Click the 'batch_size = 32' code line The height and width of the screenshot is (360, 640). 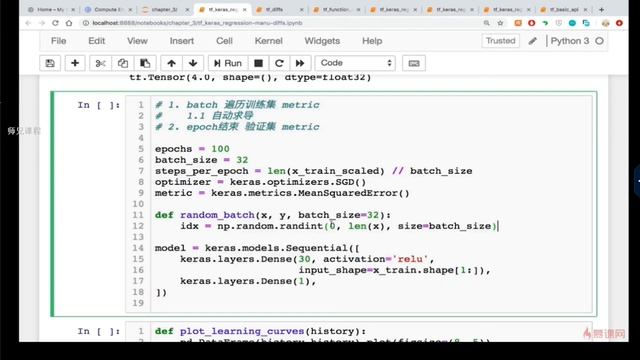(202, 160)
